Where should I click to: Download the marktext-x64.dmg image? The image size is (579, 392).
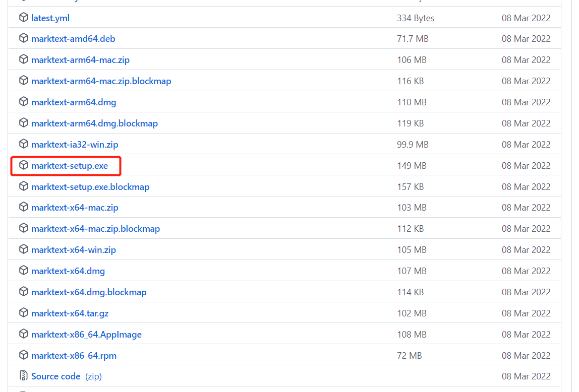point(68,271)
